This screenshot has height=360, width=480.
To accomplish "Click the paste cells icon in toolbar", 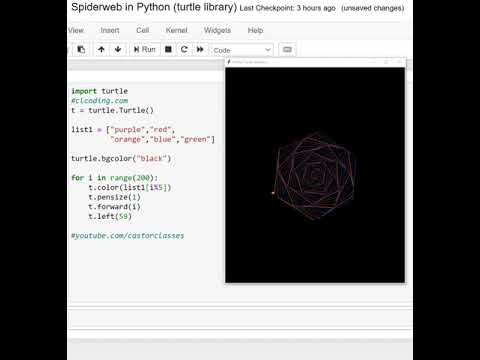I will click(x=81, y=49).
